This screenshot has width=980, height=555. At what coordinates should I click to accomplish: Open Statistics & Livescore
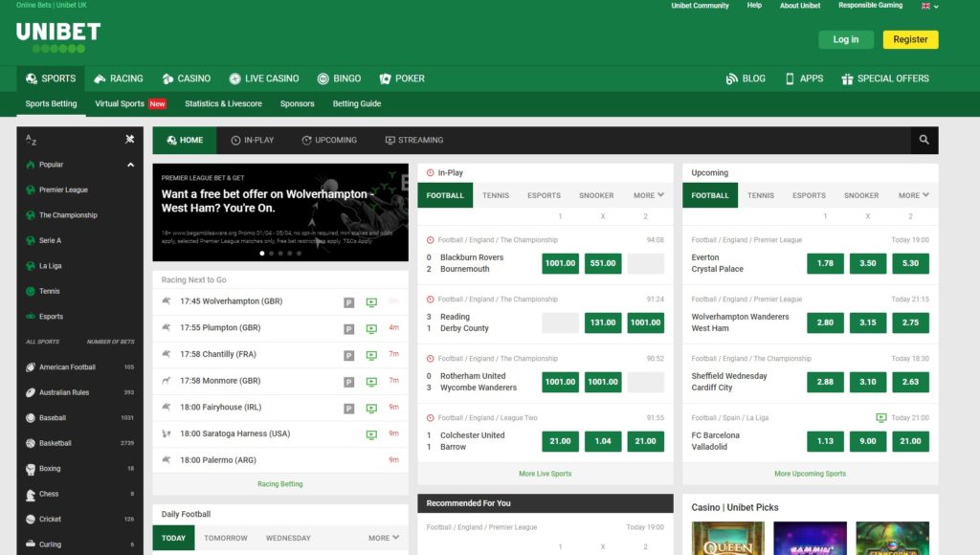[x=223, y=103]
